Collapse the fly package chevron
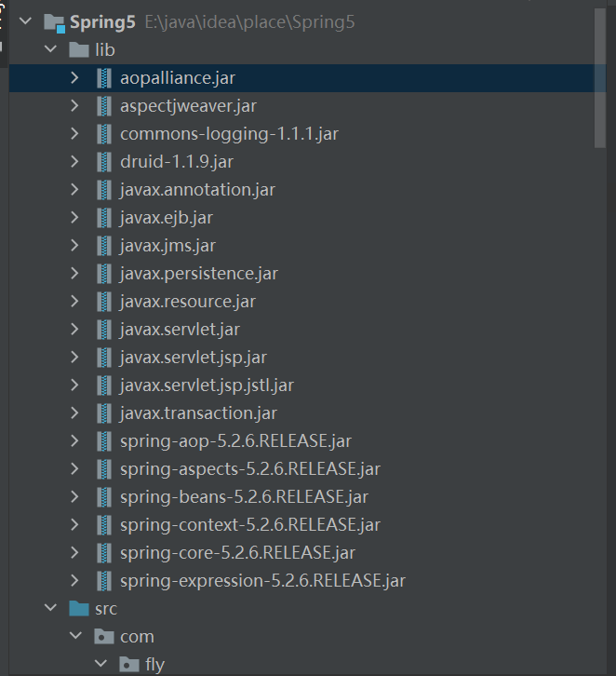This screenshot has height=676, width=616. 100,664
